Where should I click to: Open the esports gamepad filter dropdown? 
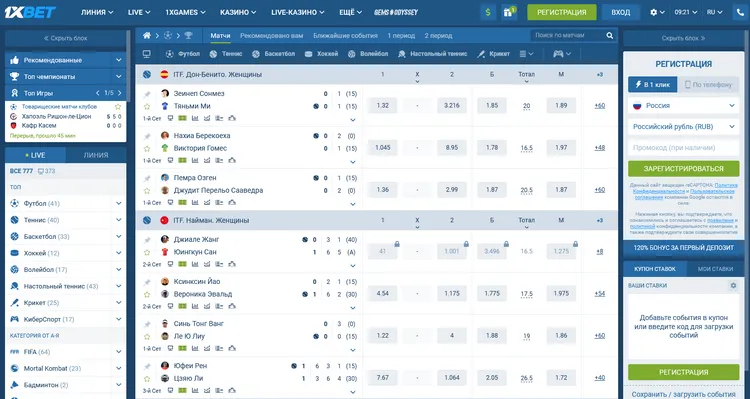pyautogui.click(x=562, y=54)
